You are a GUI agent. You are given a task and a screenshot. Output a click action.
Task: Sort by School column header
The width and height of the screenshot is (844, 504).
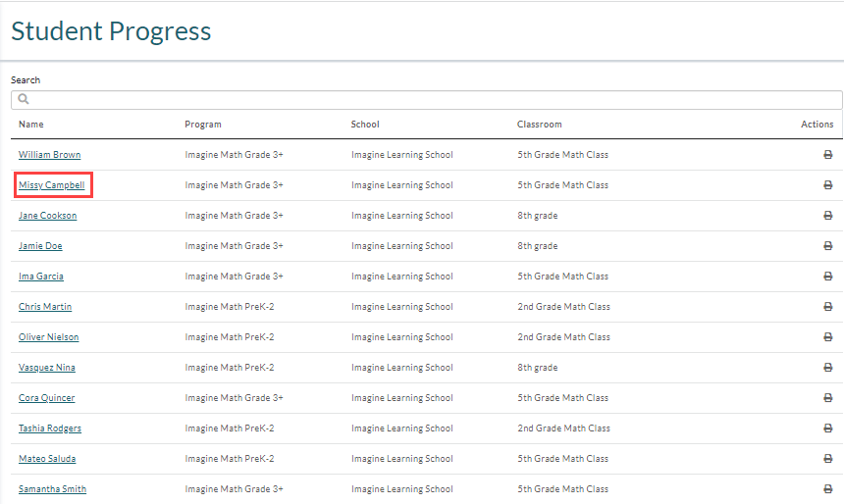pyautogui.click(x=365, y=125)
